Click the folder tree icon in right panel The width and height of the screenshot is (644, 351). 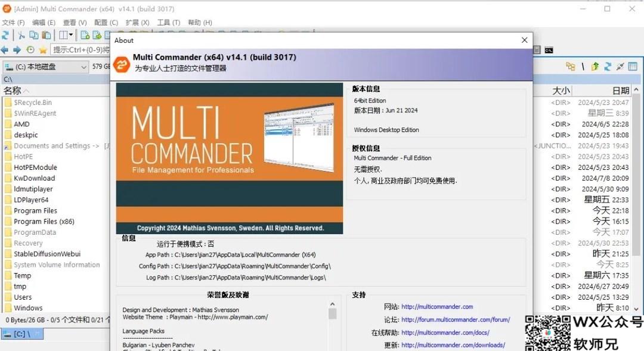tap(570, 67)
